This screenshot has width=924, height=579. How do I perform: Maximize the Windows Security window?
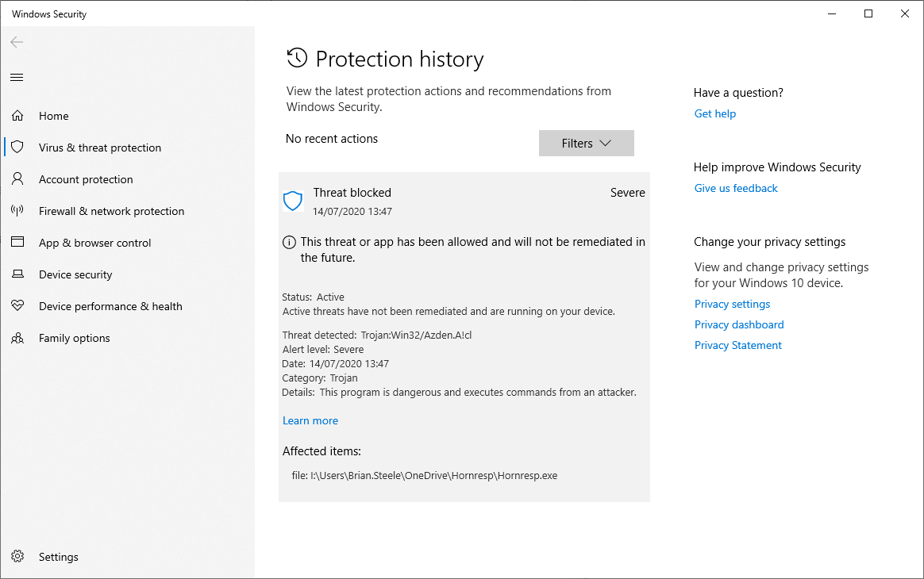tap(868, 13)
